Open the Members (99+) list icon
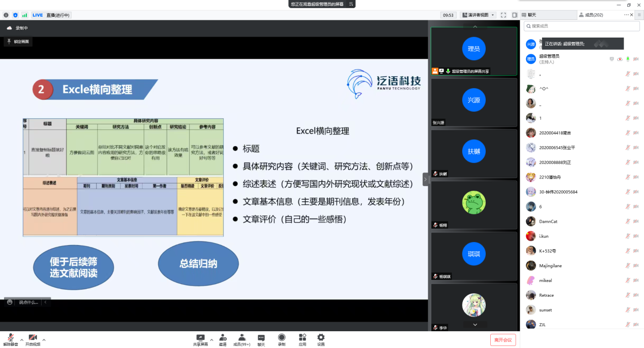This screenshot has width=644, height=348. [x=242, y=338]
